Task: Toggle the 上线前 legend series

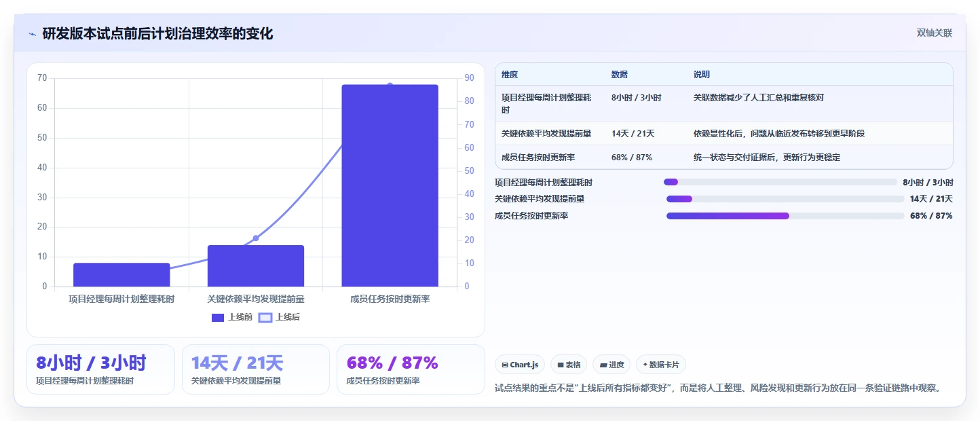Action: tap(232, 317)
